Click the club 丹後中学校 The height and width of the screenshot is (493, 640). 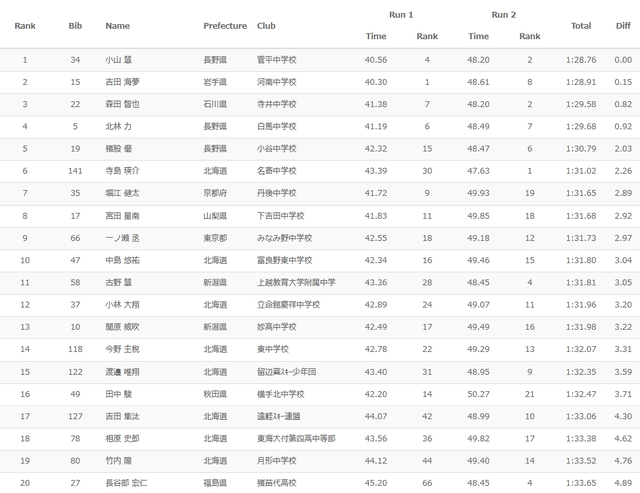coord(276,193)
